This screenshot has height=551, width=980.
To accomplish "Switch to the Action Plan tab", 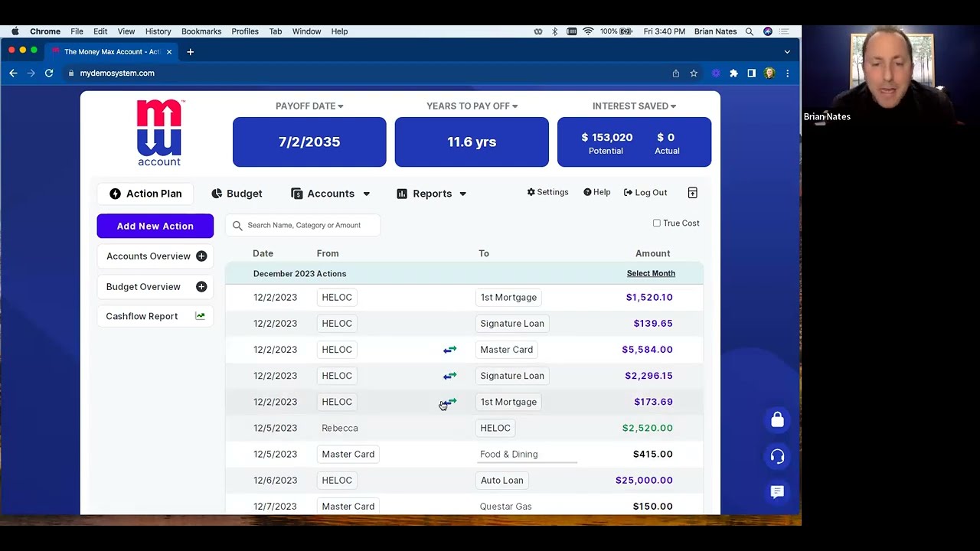I will click(x=145, y=194).
